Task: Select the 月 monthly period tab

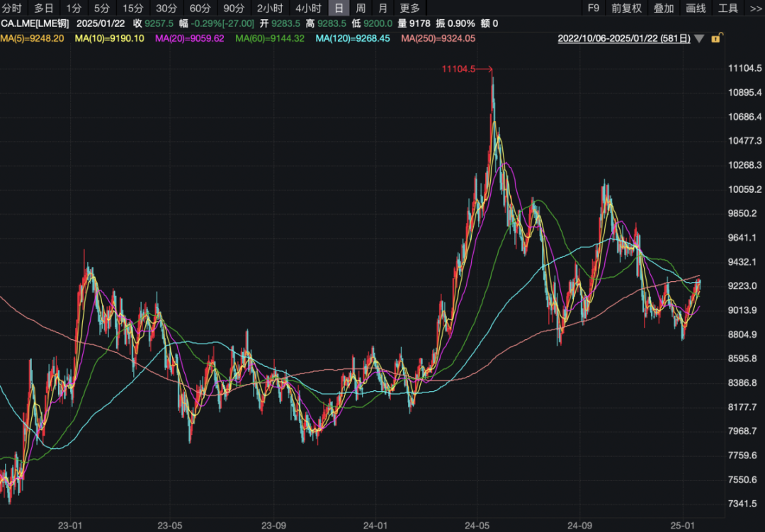Action: coord(382,9)
